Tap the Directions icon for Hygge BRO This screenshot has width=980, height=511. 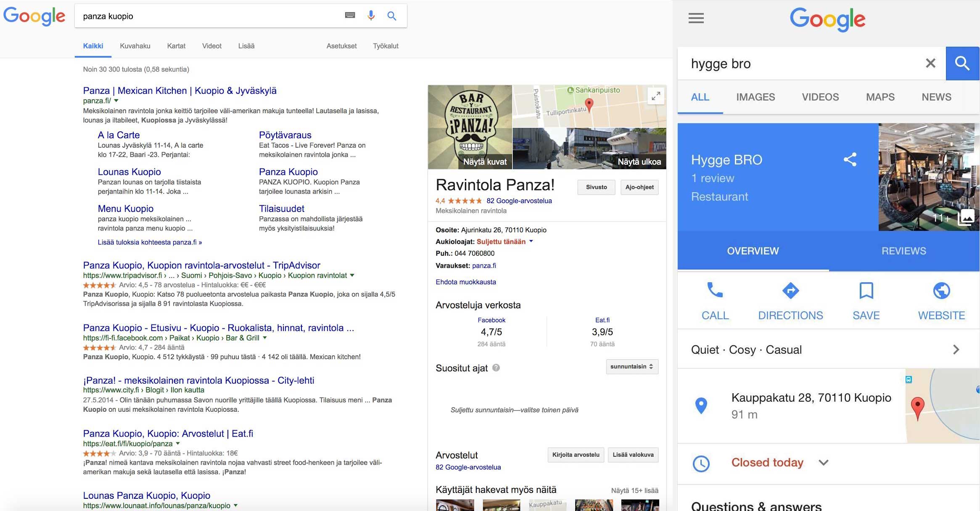click(790, 291)
